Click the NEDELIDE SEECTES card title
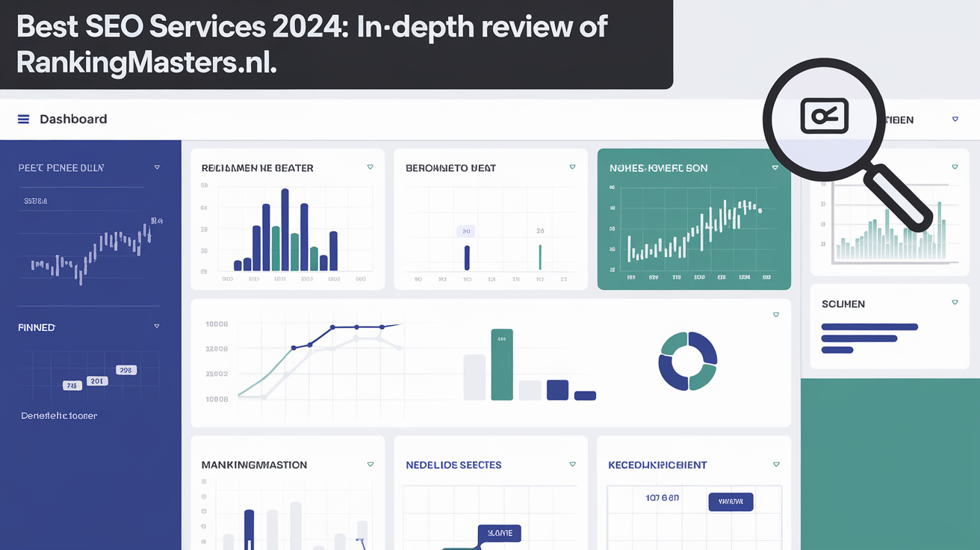Image resolution: width=980 pixels, height=550 pixels. pyautogui.click(x=453, y=465)
